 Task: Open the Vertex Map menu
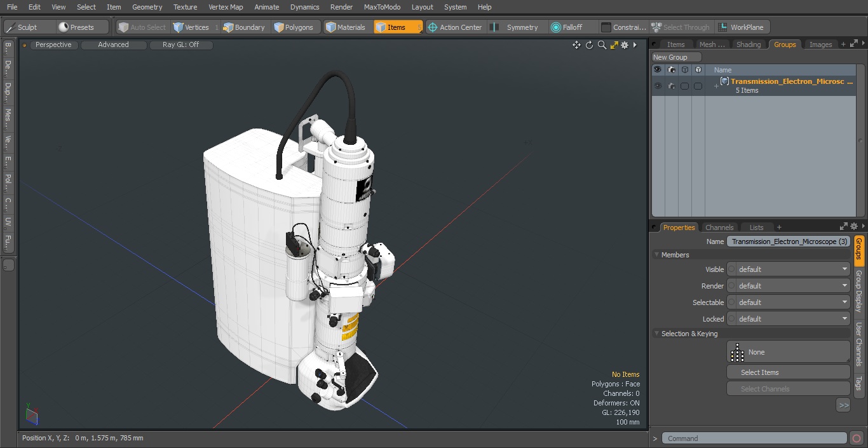226,7
